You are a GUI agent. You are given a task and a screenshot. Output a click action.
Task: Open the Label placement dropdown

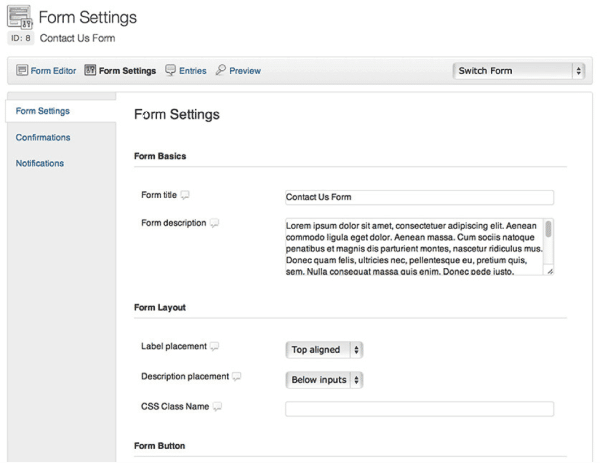click(x=324, y=350)
